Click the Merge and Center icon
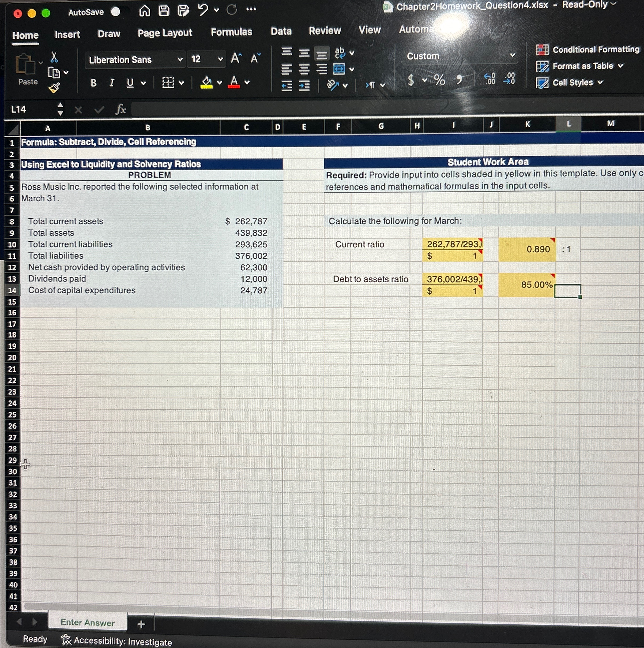 pyautogui.click(x=339, y=69)
